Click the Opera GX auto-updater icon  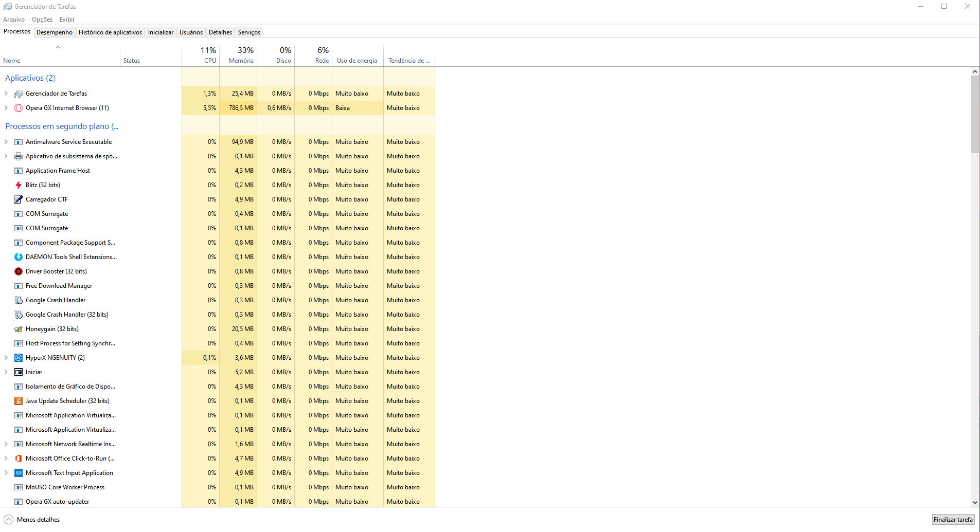19,502
